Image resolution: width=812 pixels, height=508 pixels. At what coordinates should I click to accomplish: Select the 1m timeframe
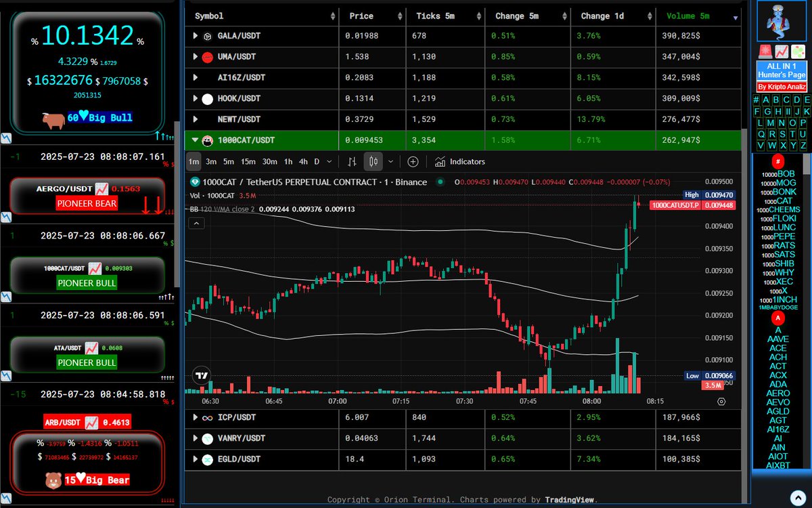pos(194,162)
